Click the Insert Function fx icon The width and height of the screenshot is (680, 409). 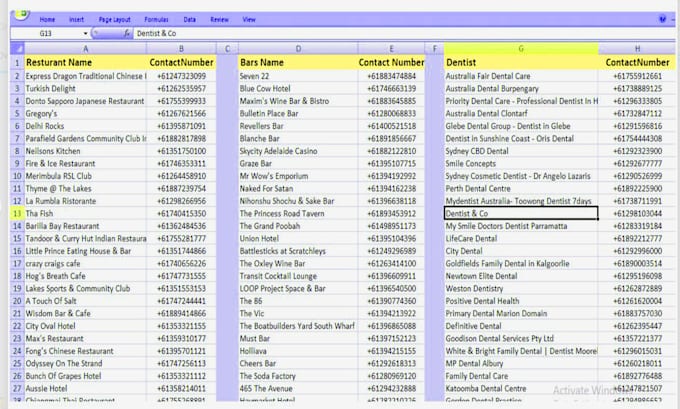click(127, 33)
